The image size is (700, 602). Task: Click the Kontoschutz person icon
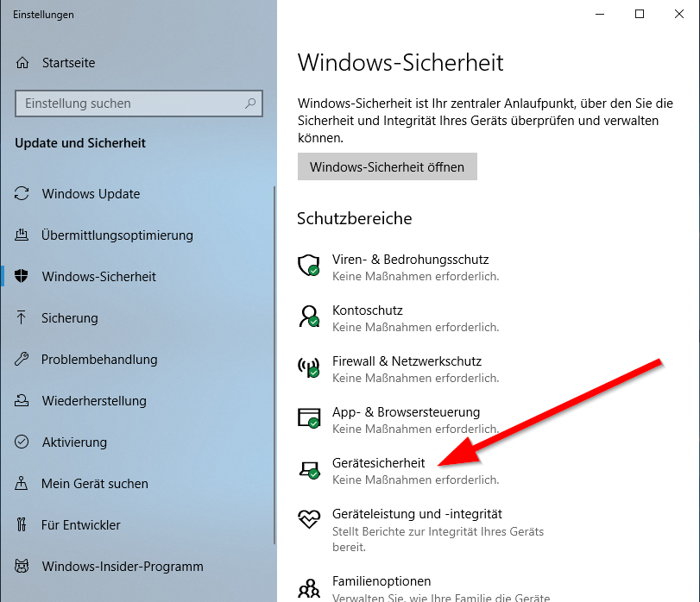pos(309,317)
